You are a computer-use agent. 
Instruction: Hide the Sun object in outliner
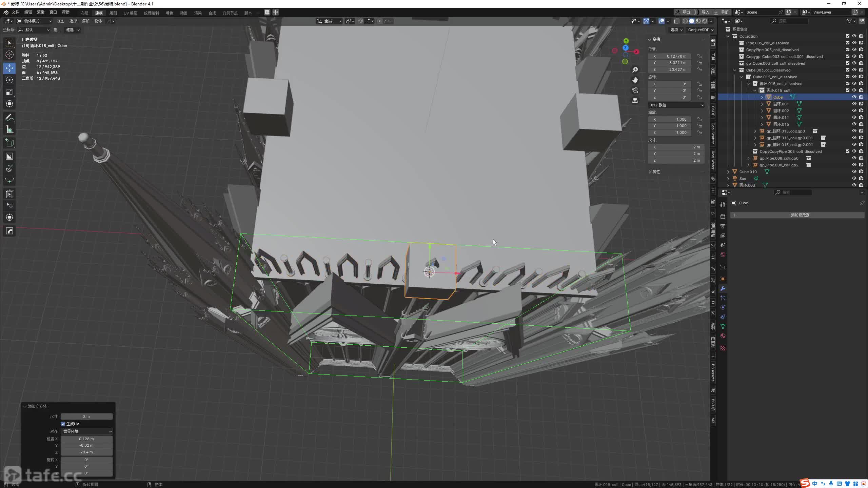click(x=854, y=179)
